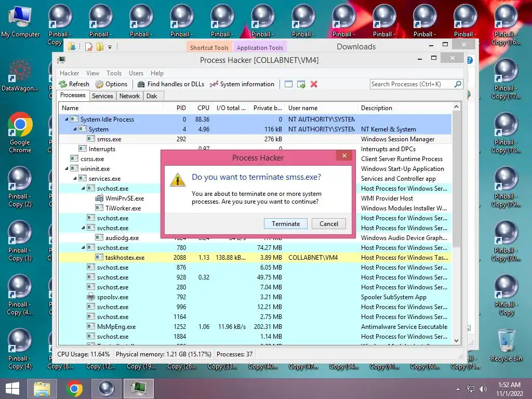Click Terminate in the confirmation dialog
The width and height of the screenshot is (532, 399).
(286, 223)
